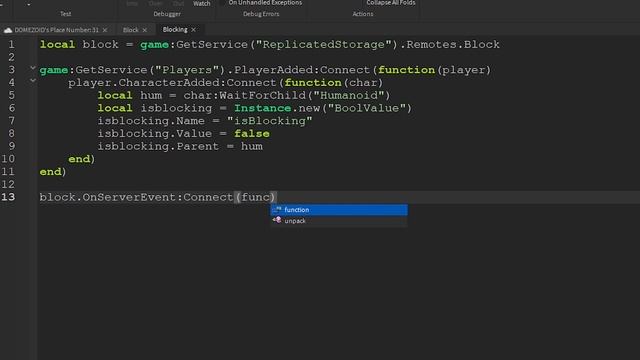This screenshot has width=640, height=360.
Task: Click the "isBlocking" string on line 7
Action: [269, 121]
